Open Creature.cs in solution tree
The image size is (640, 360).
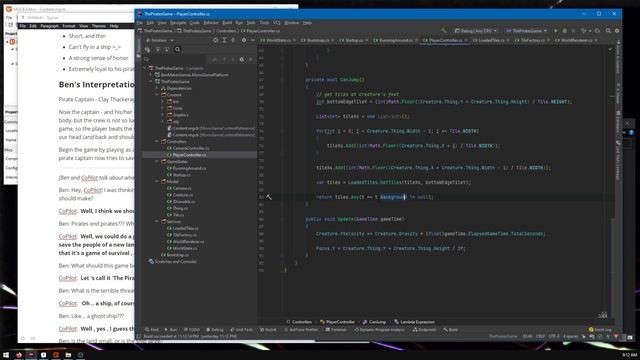click(182, 195)
